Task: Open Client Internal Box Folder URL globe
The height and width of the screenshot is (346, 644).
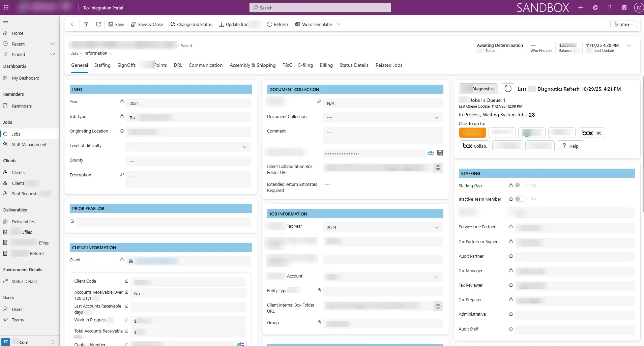Action: point(438,306)
